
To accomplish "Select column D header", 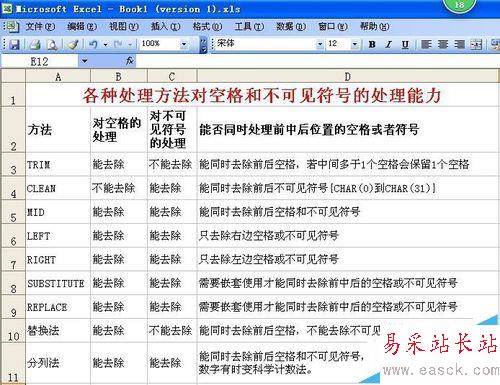I will [x=348, y=77].
